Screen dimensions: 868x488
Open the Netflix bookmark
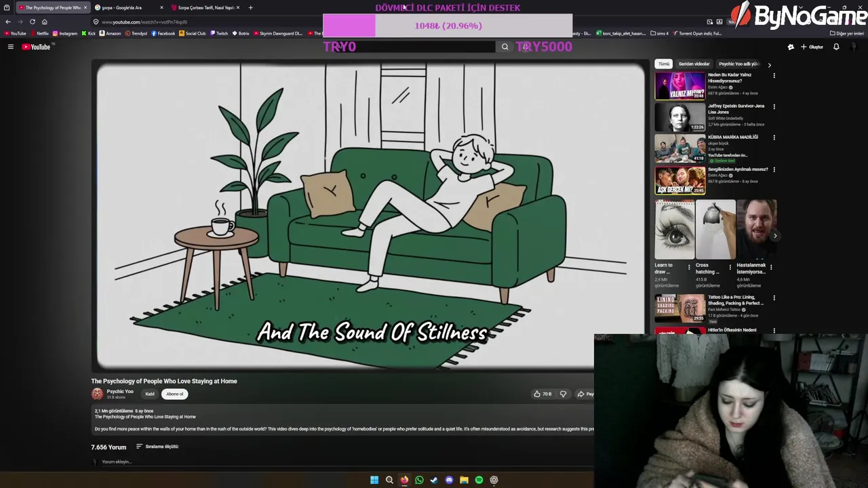point(39,33)
